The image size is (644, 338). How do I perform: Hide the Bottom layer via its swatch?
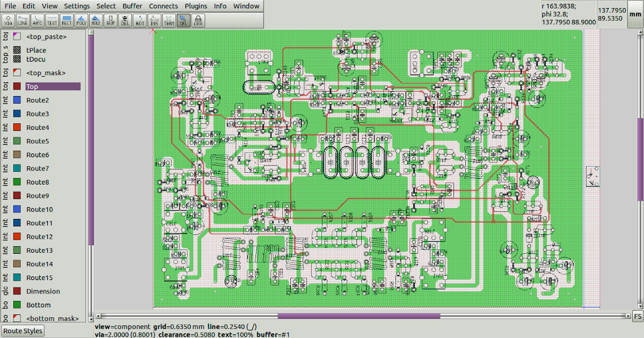(17, 305)
